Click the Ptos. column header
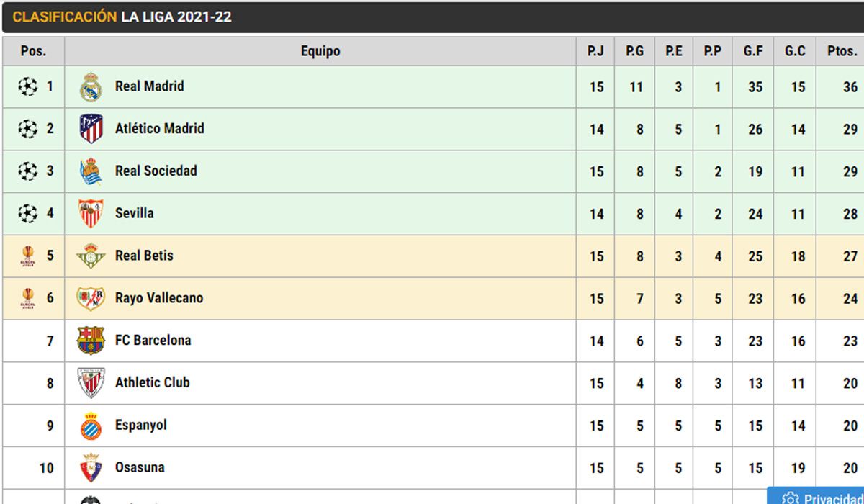Viewport: 864px width, 504px height. (x=842, y=51)
